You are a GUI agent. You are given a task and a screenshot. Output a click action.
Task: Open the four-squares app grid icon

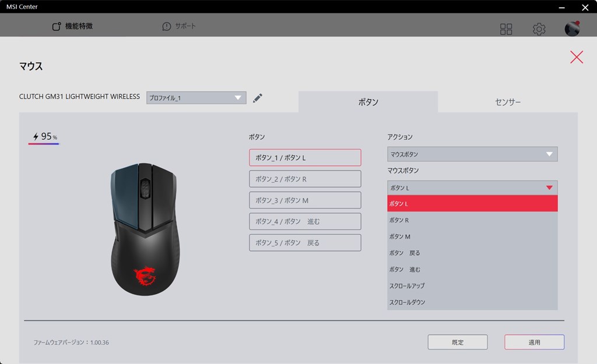(x=506, y=29)
